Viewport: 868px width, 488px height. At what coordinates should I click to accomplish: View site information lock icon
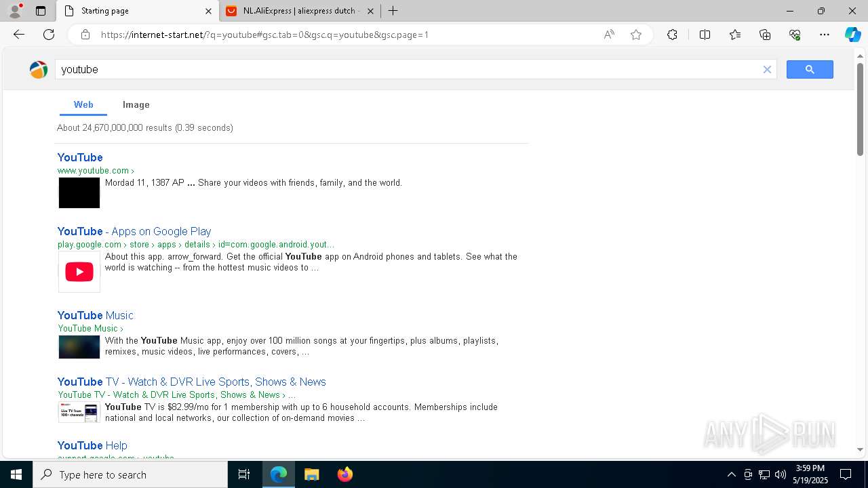[85, 35]
